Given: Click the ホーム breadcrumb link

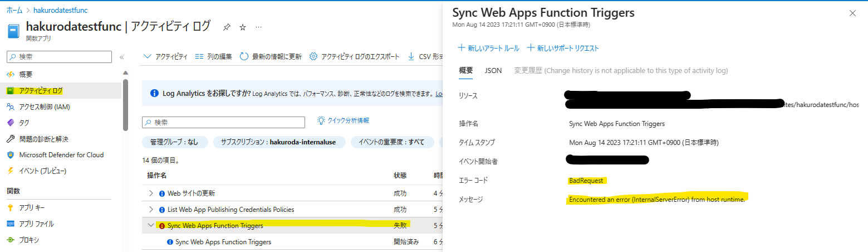Looking at the screenshot, I should pyautogui.click(x=14, y=10).
